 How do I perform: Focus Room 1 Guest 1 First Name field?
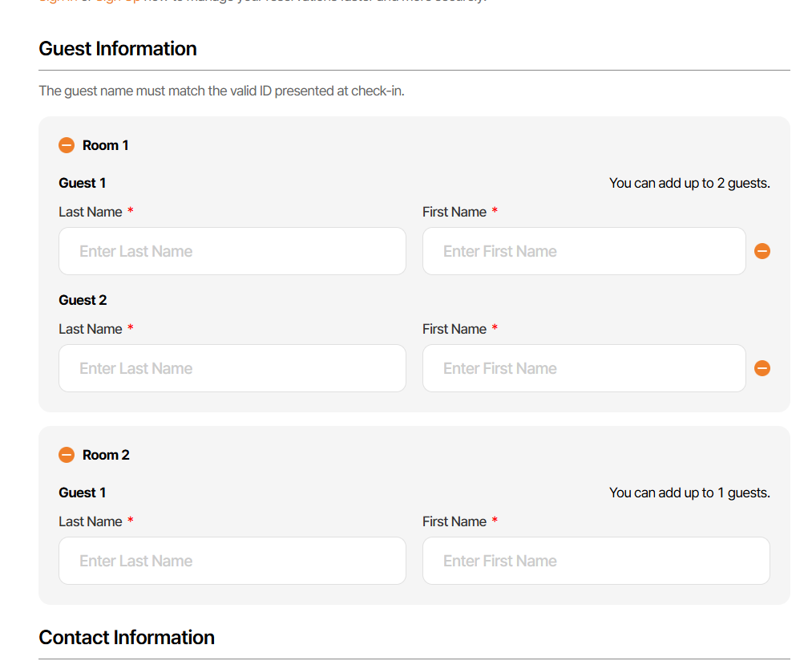[x=584, y=251]
